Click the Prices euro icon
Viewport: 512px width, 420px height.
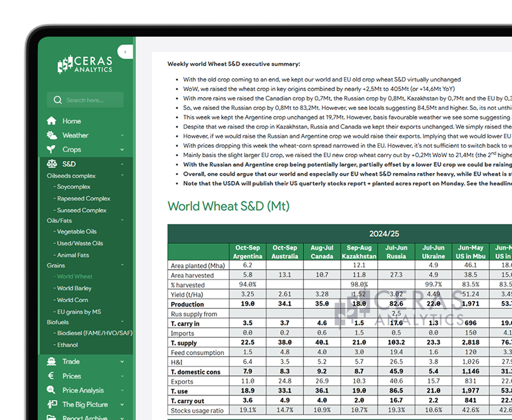pyautogui.click(x=51, y=376)
